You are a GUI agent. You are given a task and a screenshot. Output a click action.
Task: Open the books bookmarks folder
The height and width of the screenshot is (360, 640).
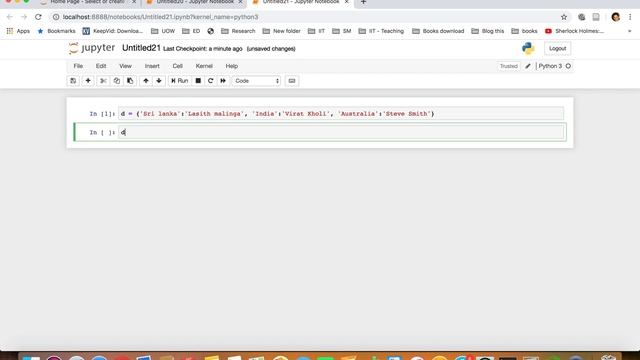(x=524, y=31)
